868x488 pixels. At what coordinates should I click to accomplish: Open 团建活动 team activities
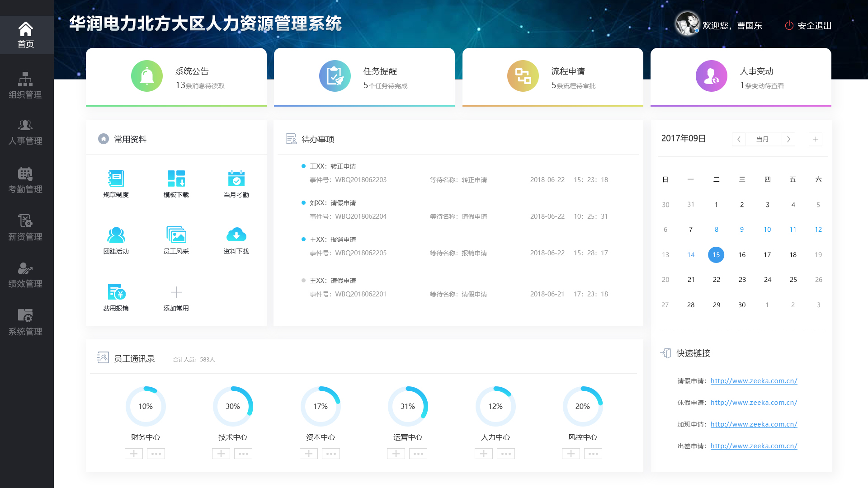[116, 240]
